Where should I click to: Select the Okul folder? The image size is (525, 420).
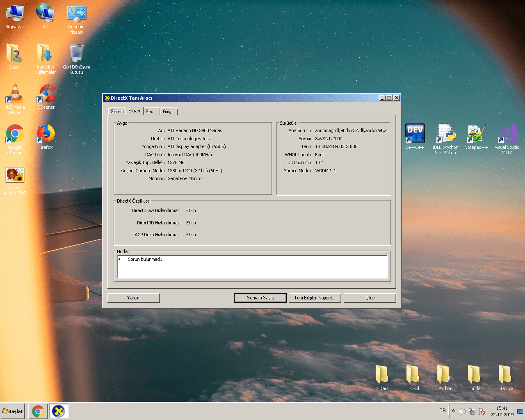414,377
